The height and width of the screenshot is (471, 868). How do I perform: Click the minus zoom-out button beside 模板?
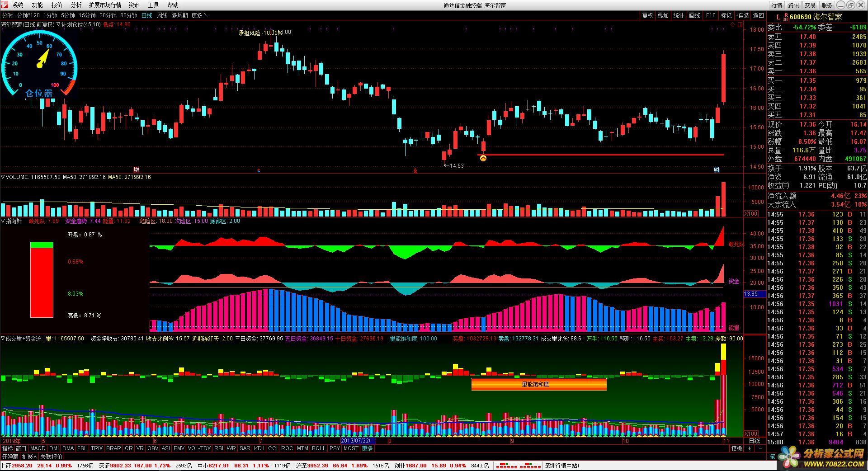(x=760, y=448)
